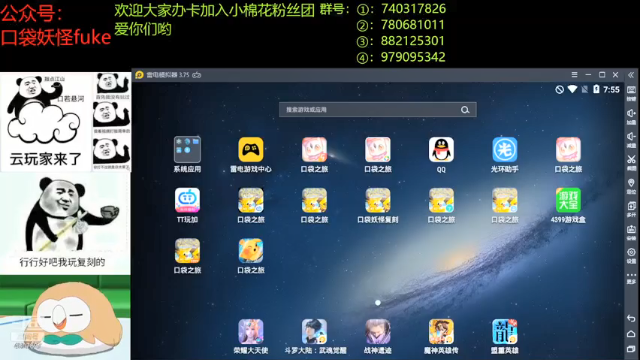Open 口袋之旅 icon above 4399游戏盒

click(568, 150)
